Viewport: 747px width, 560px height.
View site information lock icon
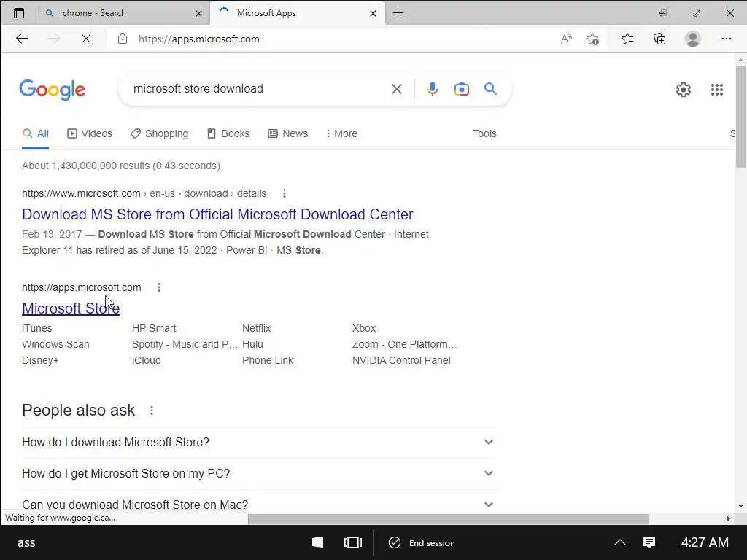tap(123, 39)
